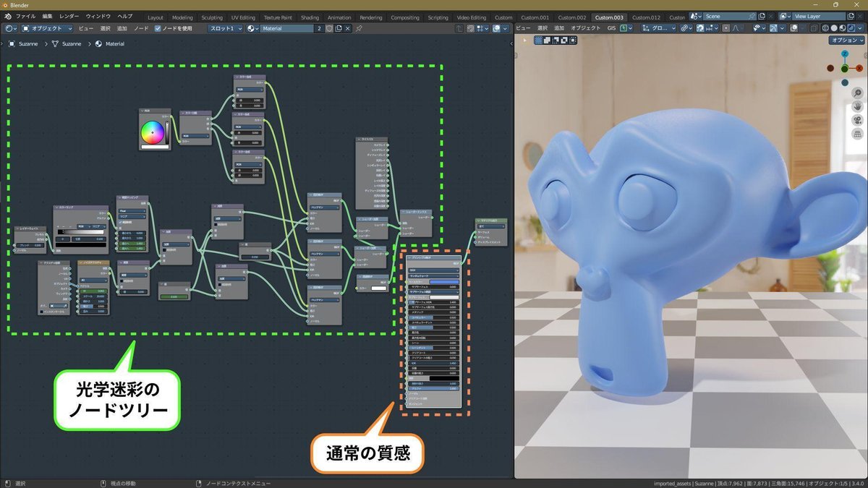Viewport: 868px width, 488px height.
Task: Click the material user count 2
Action: pos(319,28)
